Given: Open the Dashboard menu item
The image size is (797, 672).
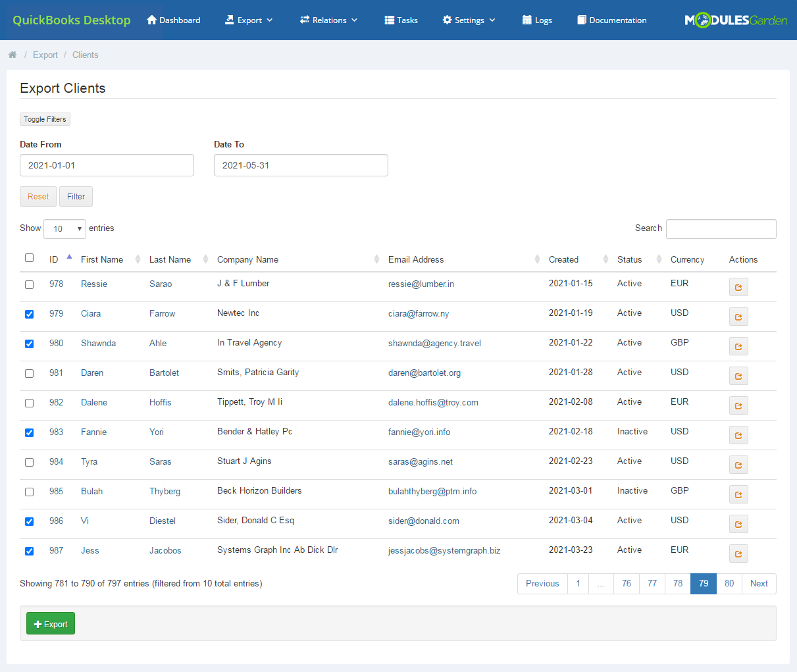Looking at the screenshot, I should [173, 20].
